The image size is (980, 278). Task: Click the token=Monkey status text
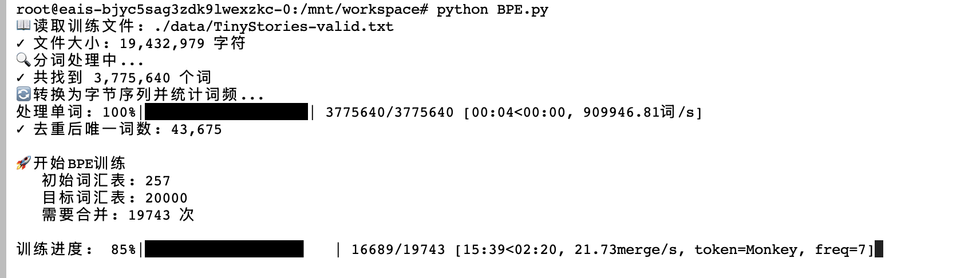(746, 250)
